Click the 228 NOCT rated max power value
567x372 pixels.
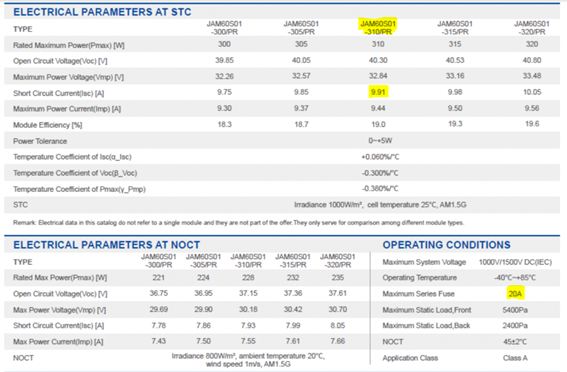coord(248,278)
